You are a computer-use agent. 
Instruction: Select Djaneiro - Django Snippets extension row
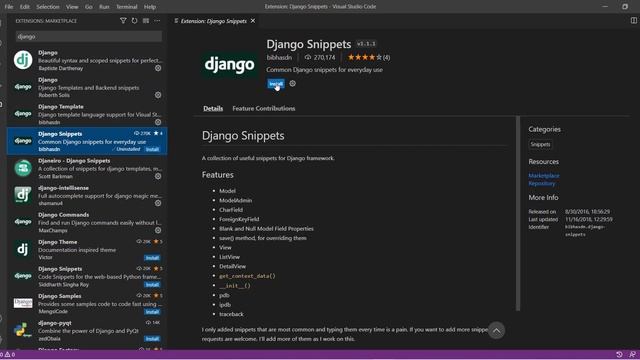(x=87, y=168)
